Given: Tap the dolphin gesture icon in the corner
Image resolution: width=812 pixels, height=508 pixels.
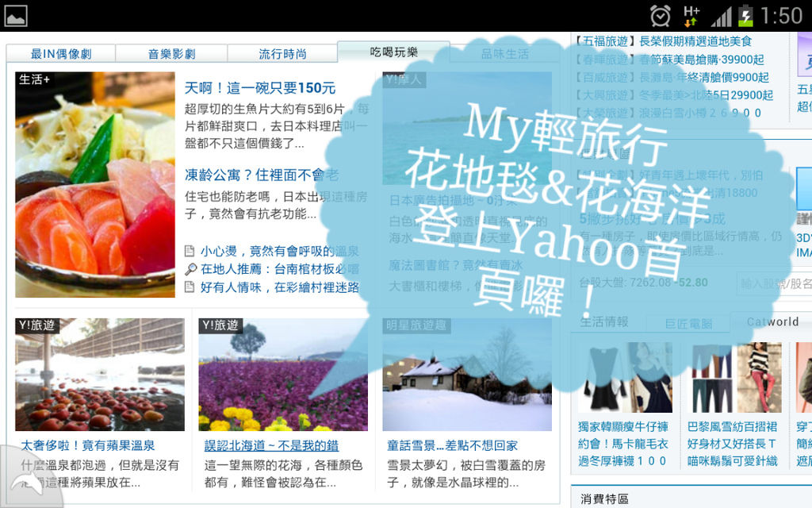Looking at the screenshot, I should pyautogui.click(x=27, y=482).
